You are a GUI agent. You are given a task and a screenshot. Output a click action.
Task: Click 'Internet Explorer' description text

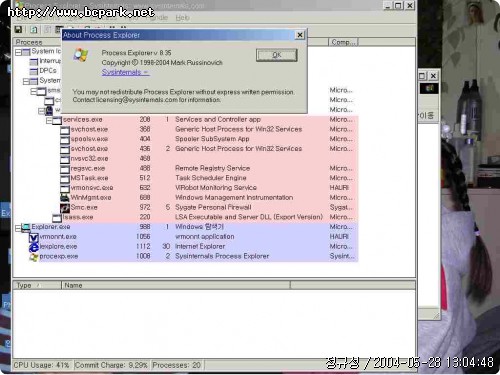pos(200,246)
